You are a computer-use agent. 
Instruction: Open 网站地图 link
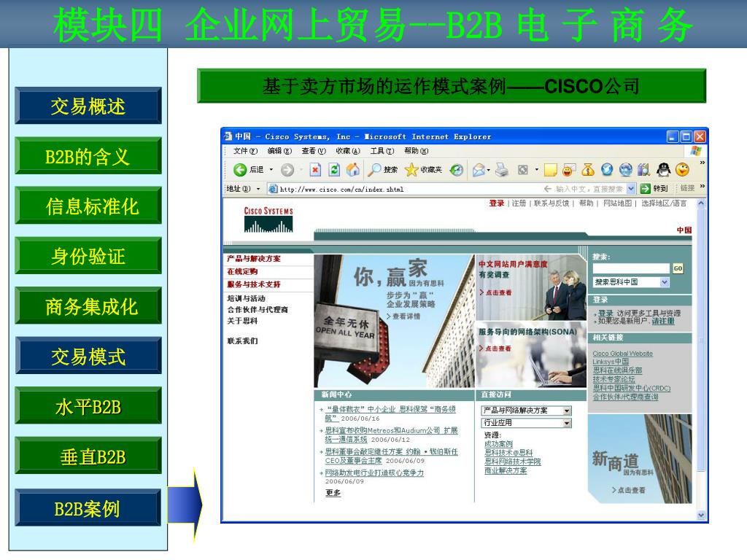click(x=617, y=203)
